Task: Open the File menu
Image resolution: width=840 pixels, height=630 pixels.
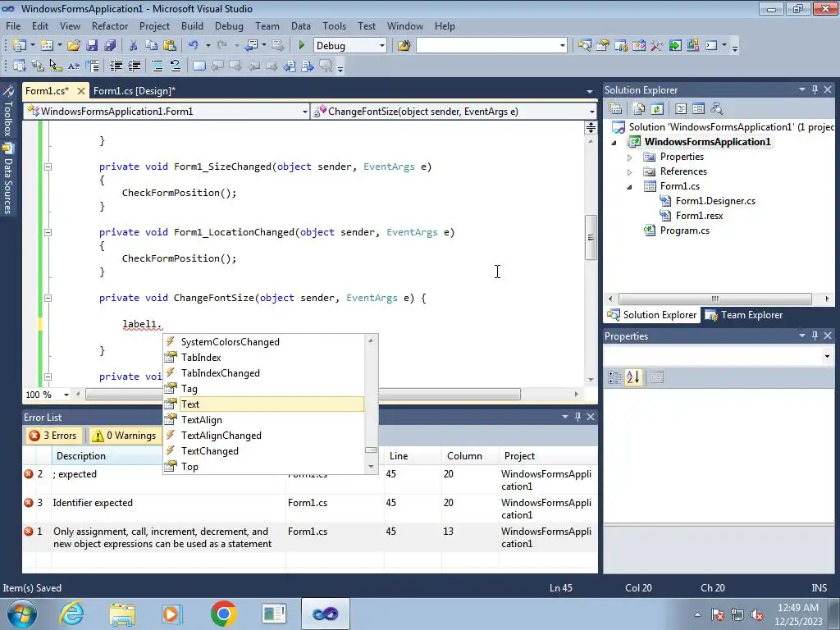Action: [x=13, y=26]
